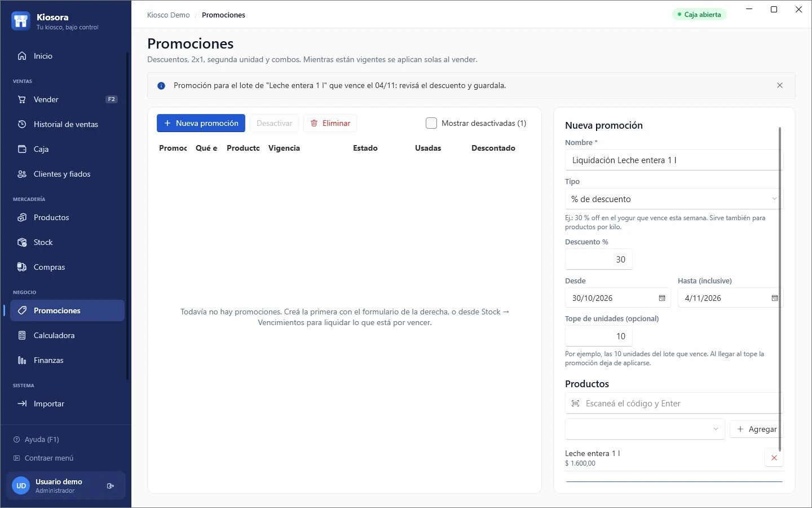Click the Compras icon in sidebar
The height and width of the screenshot is (508, 812).
click(x=22, y=267)
